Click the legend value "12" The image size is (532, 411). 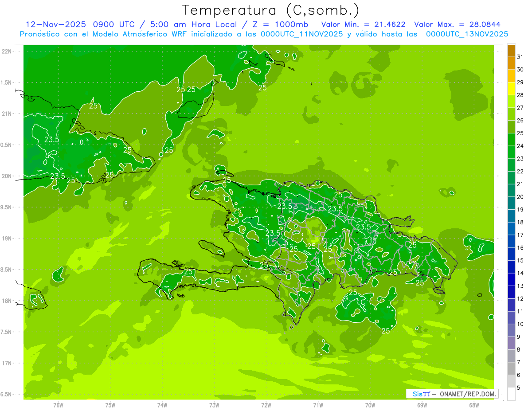click(x=520, y=299)
